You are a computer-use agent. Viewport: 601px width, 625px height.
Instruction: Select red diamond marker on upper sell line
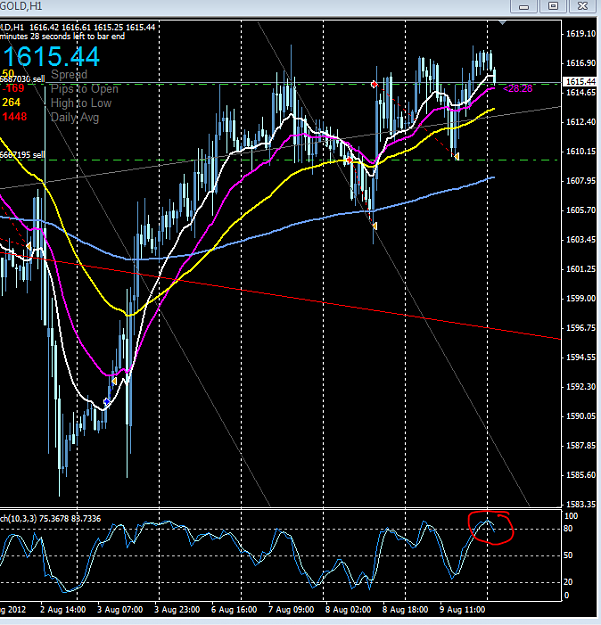click(374, 84)
